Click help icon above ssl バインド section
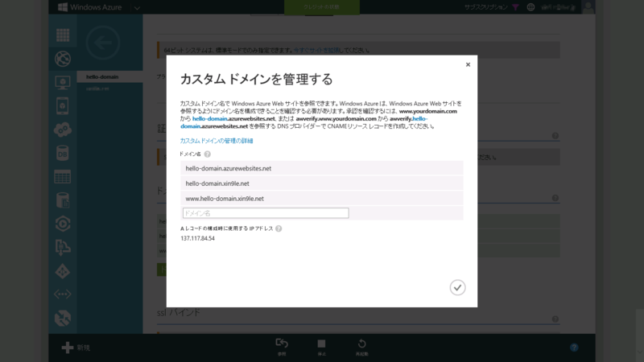Image resolution: width=644 pixels, height=362 pixels. pos(555,198)
